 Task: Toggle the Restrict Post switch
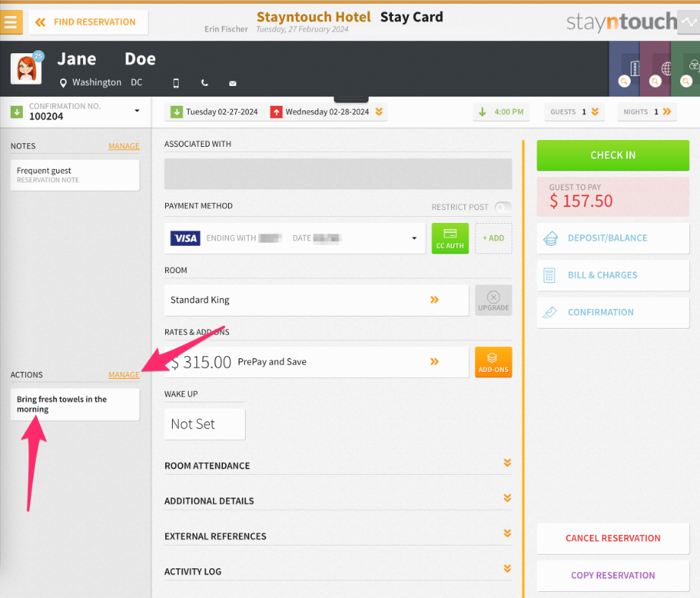503,207
